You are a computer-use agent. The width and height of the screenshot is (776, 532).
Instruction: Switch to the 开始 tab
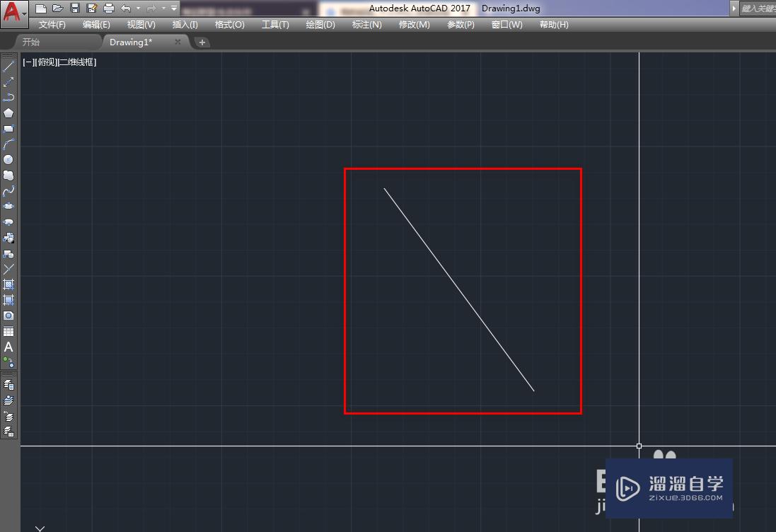click(x=31, y=41)
